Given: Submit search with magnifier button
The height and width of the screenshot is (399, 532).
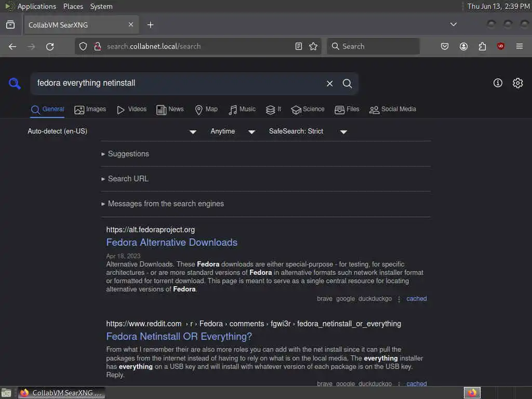Looking at the screenshot, I should (x=347, y=84).
